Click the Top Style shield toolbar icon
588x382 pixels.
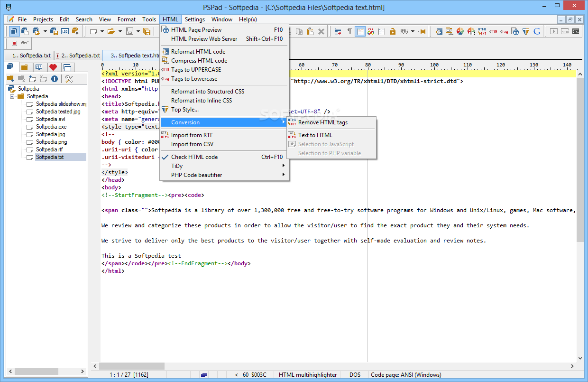526,31
